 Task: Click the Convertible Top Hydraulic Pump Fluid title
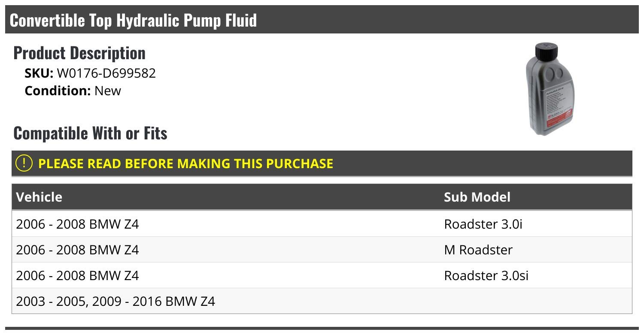(x=133, y=20)
